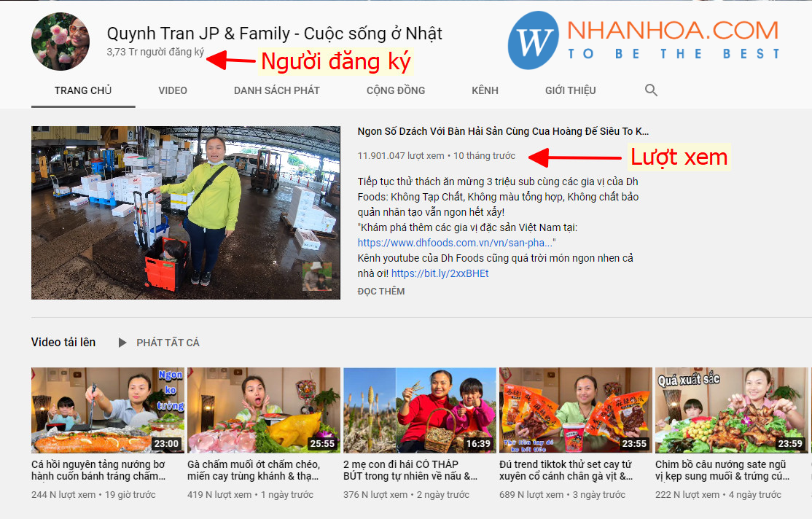The height and width of the screenshot is (519, 812).
Task: Open the 25:55 chicken video thumbnail
Action: pyautogui.click(x=264, y=410)
